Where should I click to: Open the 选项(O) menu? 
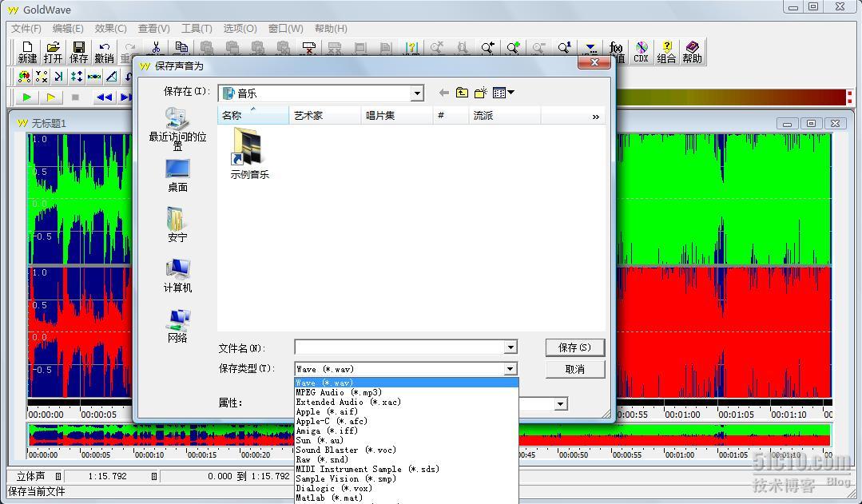[240, 29]
